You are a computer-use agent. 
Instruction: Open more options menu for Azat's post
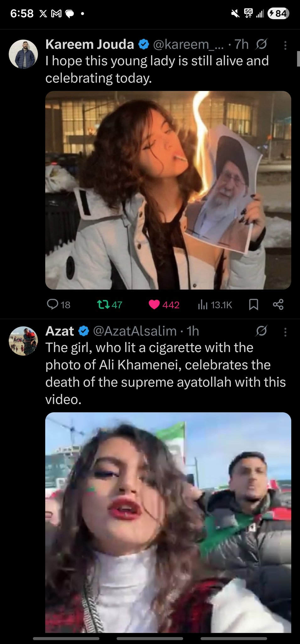[285, 332]
